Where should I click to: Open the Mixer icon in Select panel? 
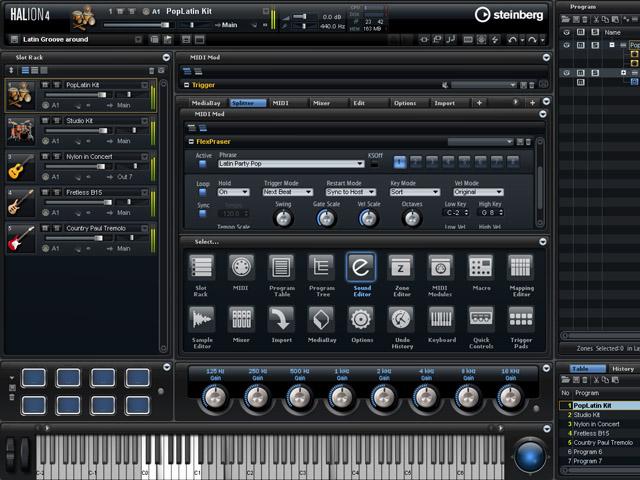point(241,319)
